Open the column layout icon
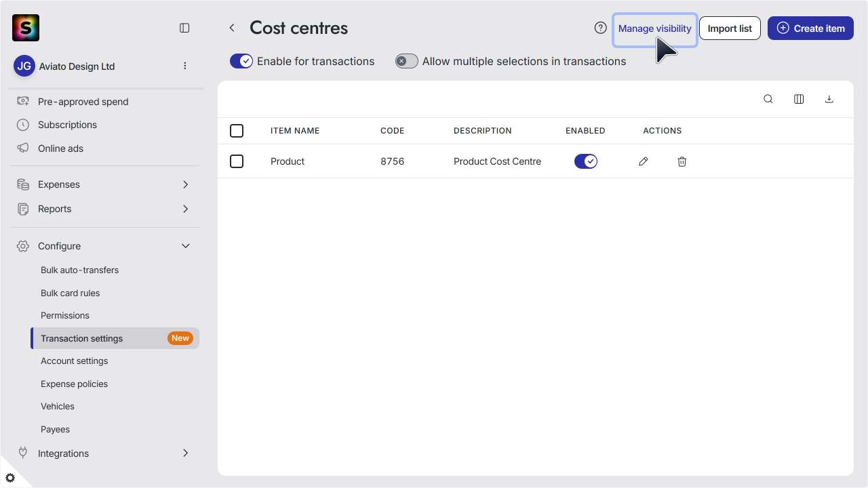The height and width of the screenshot is (488, 868). coord(799,99)
